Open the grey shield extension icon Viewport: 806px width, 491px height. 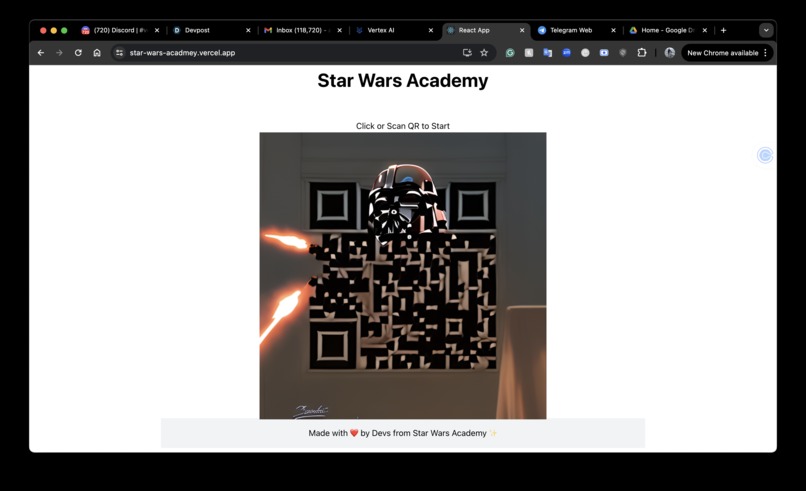(x=622, y=52)
